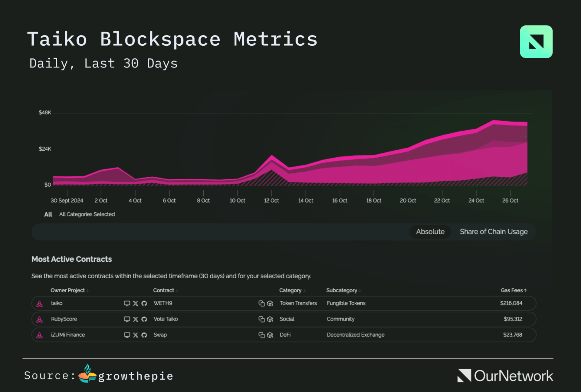Select the Absolute view toggle
The width and height of the screenshot is (581, 392).
click(x=430, y=231)
